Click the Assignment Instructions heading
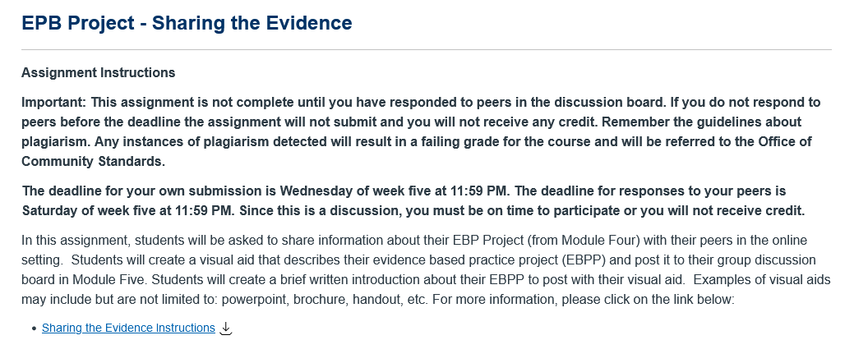This screenshot has width=868, height=363. 99,73
